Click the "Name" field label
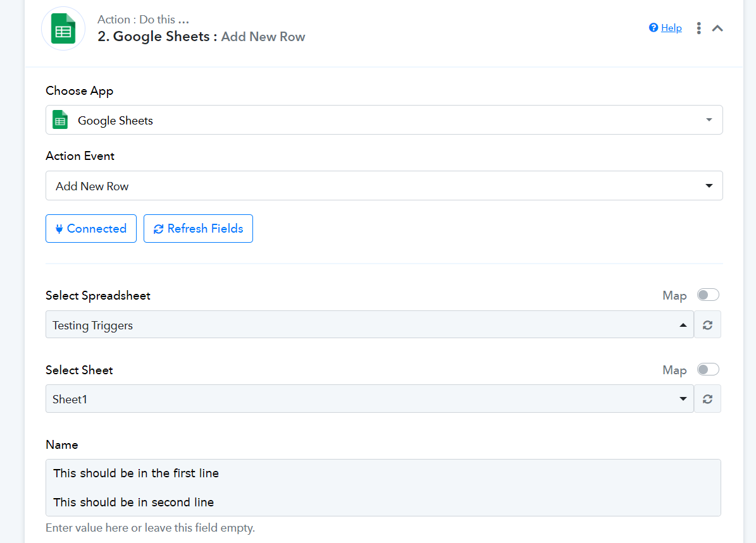The image size is (756, 543). tap(62, 445)
